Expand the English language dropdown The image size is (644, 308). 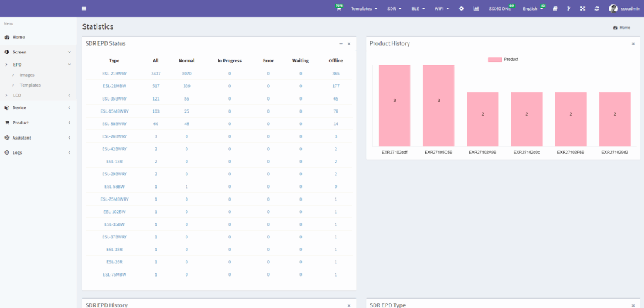point(533,9)
